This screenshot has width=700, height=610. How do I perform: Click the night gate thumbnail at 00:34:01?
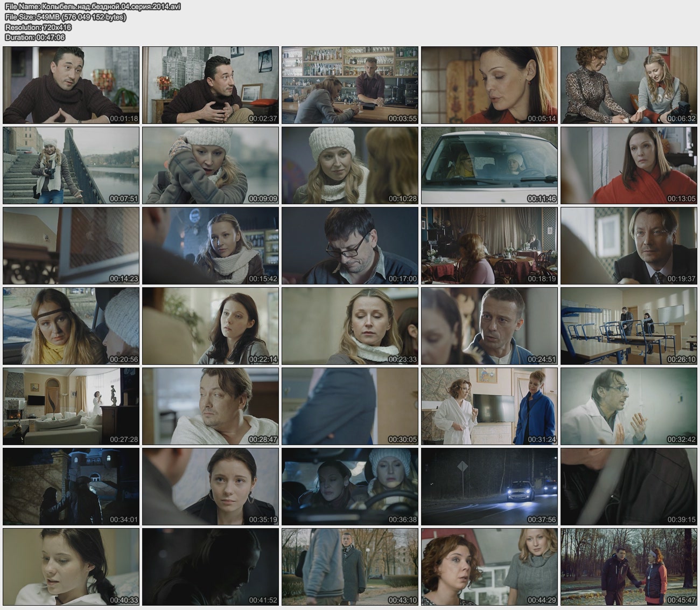pyautogui.click(x=71, y=487)
